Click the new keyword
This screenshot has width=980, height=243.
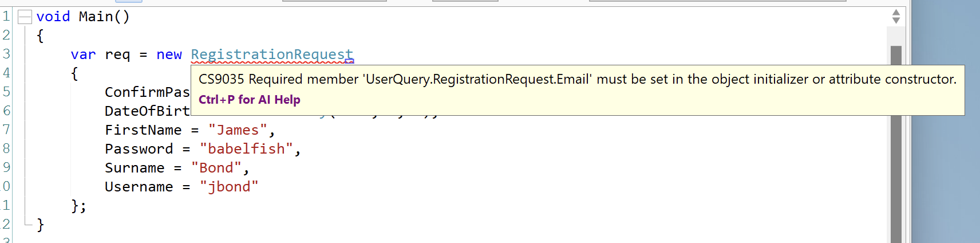click(169, 54)
